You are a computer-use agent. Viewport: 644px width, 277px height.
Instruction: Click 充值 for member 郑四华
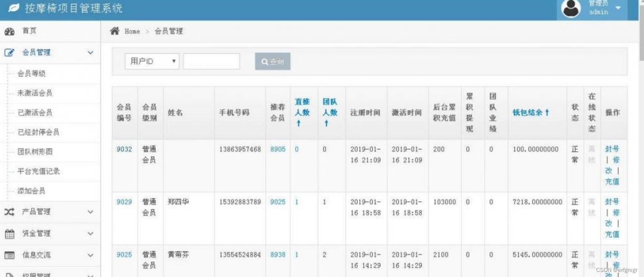coord(613,234)
